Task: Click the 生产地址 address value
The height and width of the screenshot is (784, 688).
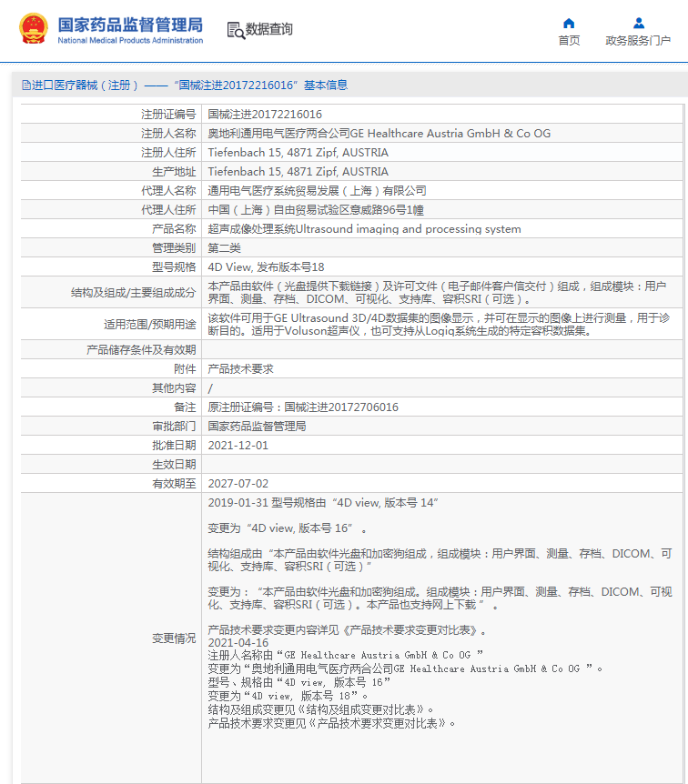Action: pyautogui.click(x=298, y=172)
